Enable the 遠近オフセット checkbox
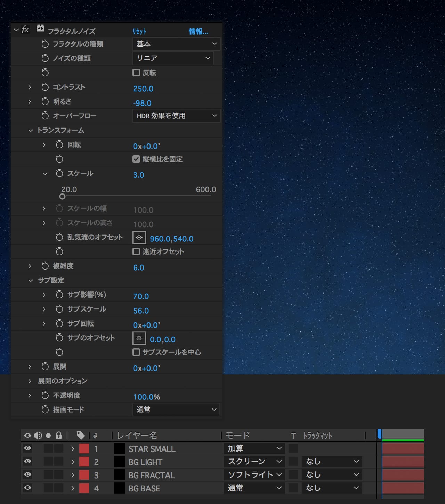The image size is (445, 504). [136, 251]
